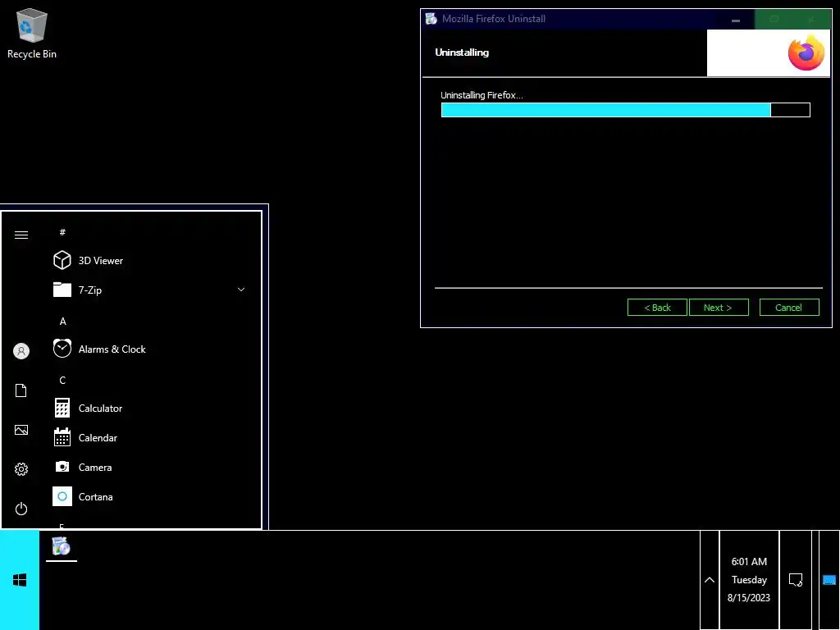Viewport: 840px width, 630px height.
Task: Click the Mozilla Firefox Uninstall title text
Action: [x=493, y=19]
